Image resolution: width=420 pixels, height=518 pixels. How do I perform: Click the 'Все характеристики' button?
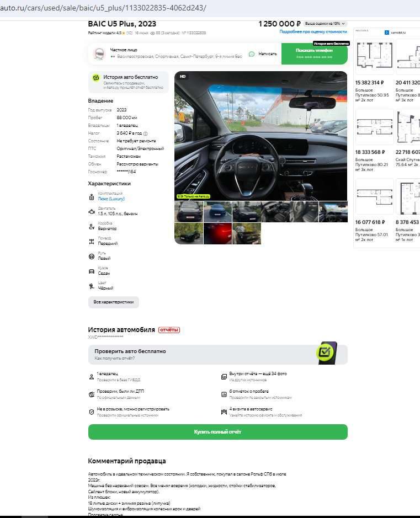pos(114,302)
